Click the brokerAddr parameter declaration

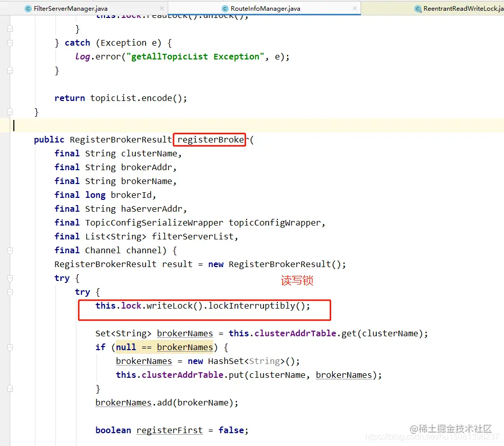pos(146,168)
